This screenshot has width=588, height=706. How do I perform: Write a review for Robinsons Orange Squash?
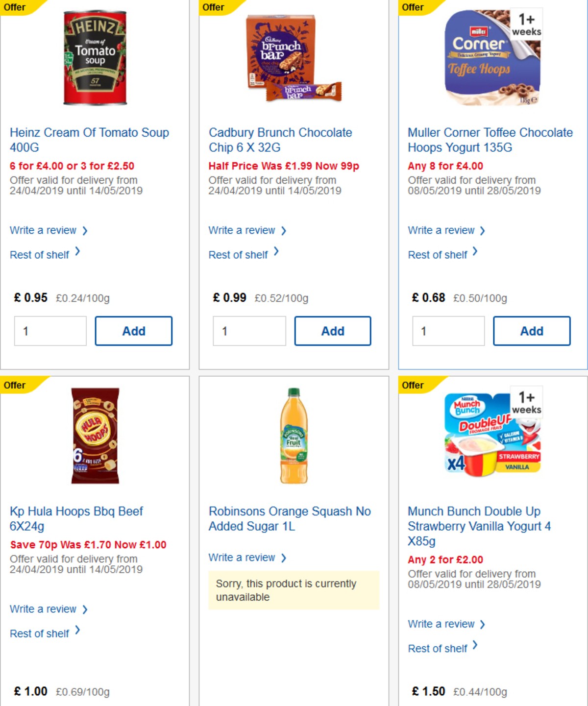(x=243, y=558)
